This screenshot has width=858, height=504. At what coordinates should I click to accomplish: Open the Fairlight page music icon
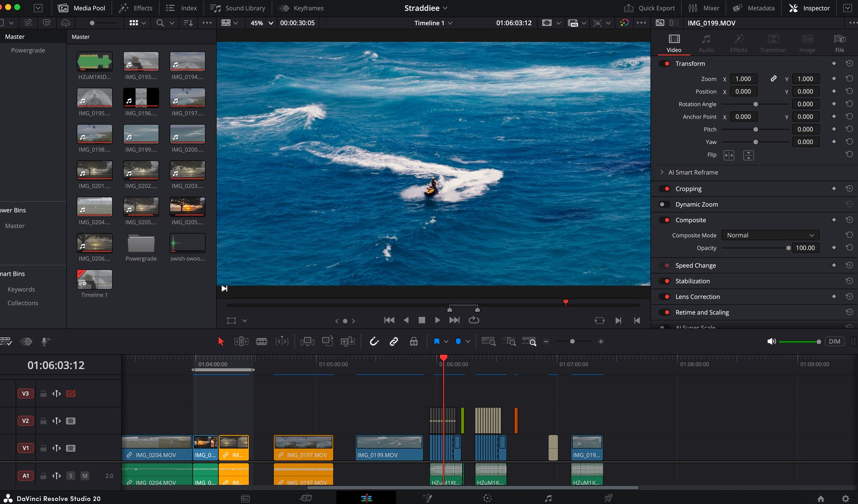click(x=548, y=498)
